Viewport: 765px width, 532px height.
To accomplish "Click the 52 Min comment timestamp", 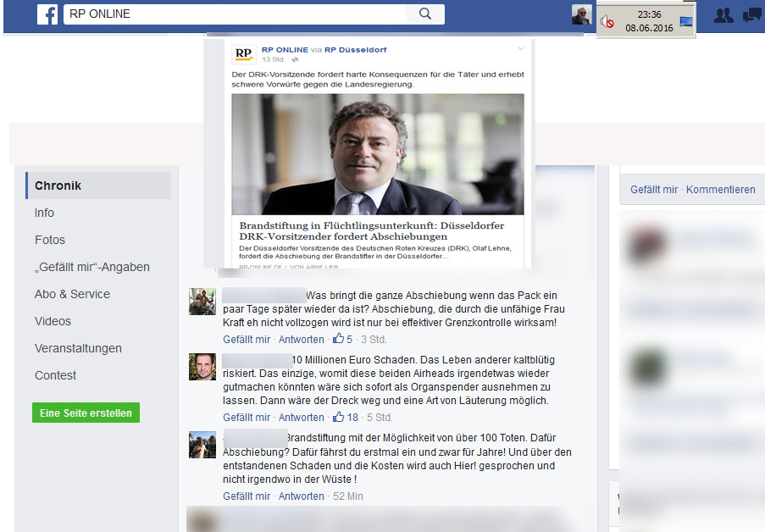I will click(x=348, y=496).
